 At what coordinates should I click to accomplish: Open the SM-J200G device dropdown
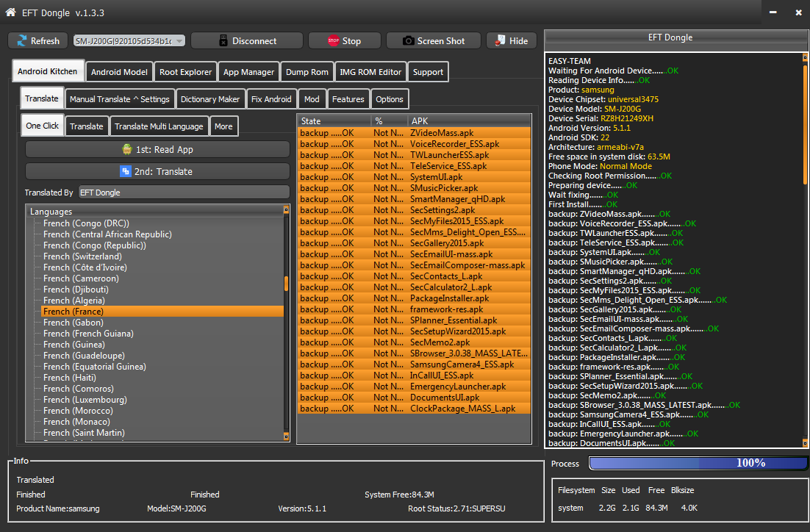tap(129, 41)
